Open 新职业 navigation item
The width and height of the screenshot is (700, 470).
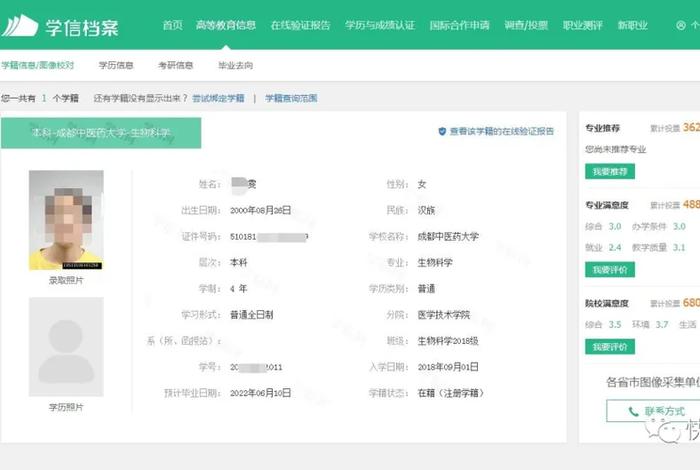click(x=633, y=25)
